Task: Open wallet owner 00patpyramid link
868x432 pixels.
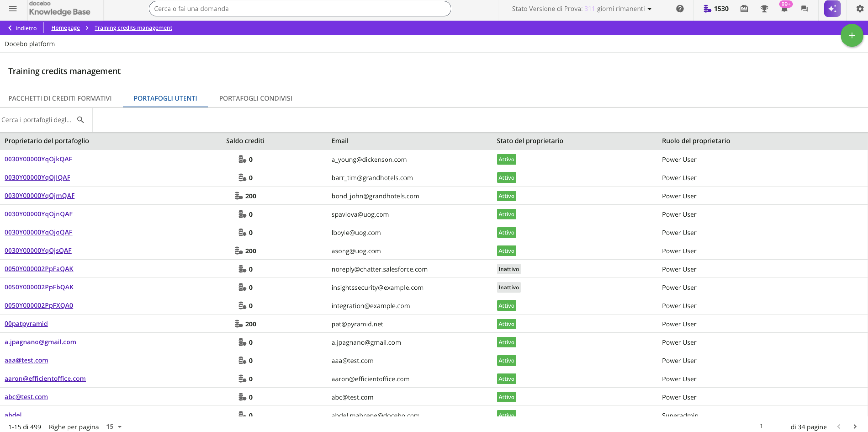Action: click(26, 324)
